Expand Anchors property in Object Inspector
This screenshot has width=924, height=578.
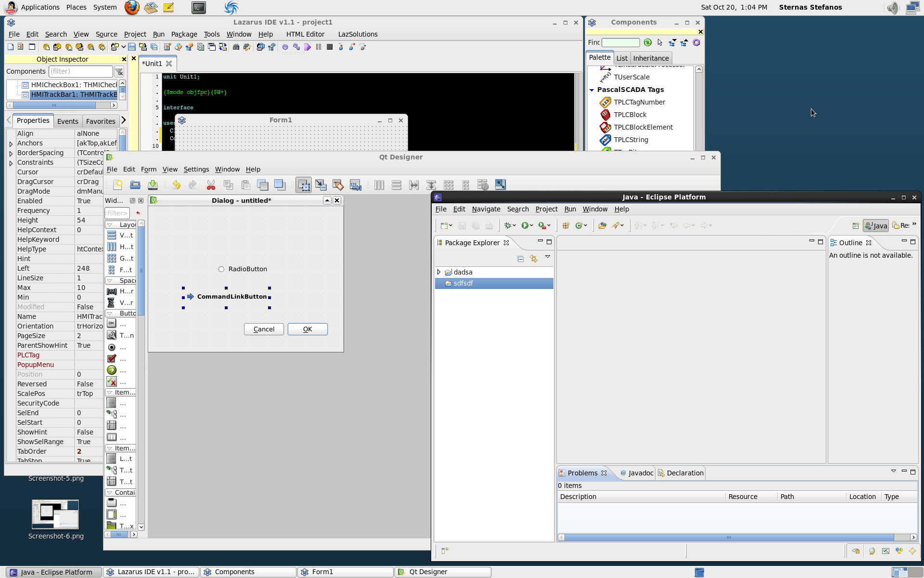pyautogui.click(x=11, y=144)
